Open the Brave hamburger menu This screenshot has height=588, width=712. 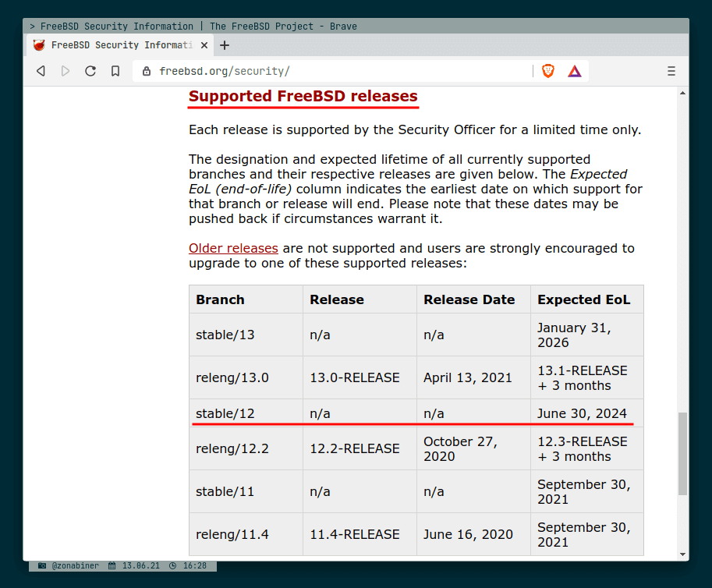click(x=671, y=71)
